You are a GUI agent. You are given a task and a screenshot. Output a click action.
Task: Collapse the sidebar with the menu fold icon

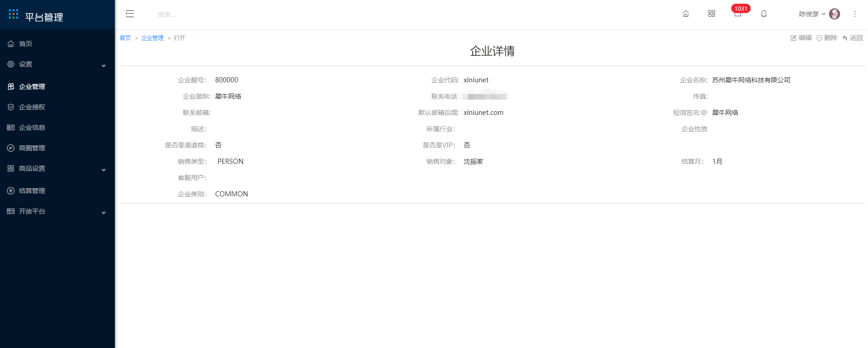coord(130,14)
